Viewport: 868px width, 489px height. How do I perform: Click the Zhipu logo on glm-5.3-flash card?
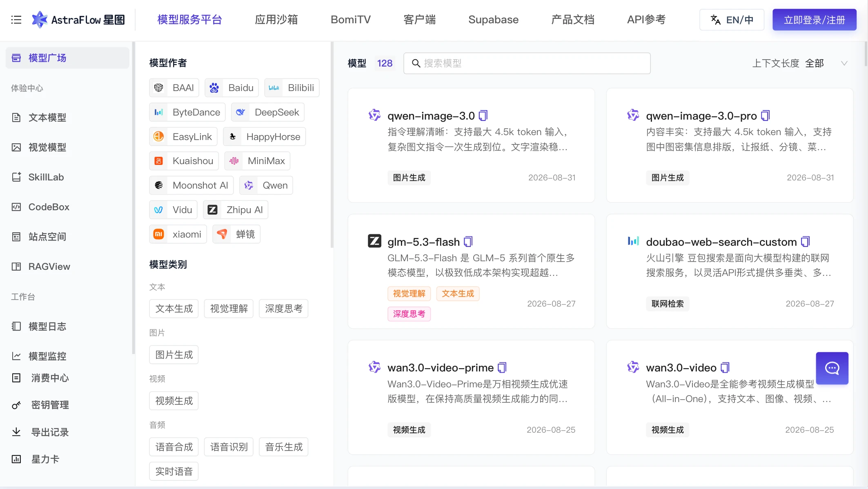coord(374,241)
